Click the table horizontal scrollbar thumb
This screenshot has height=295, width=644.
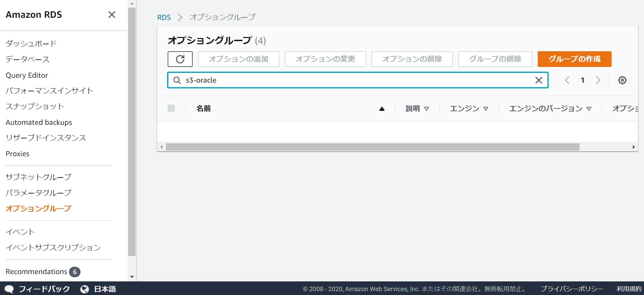pos(373,147)
